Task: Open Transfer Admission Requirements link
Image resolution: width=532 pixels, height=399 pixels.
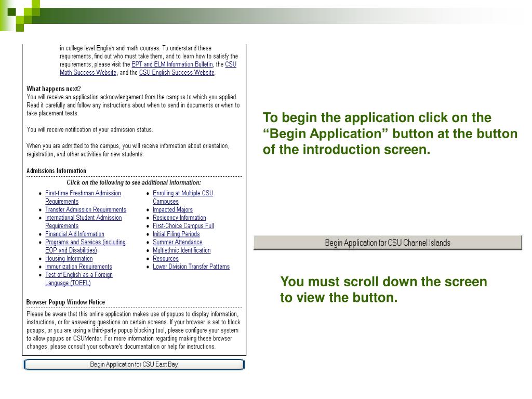Action: click(x=86, y=209)
